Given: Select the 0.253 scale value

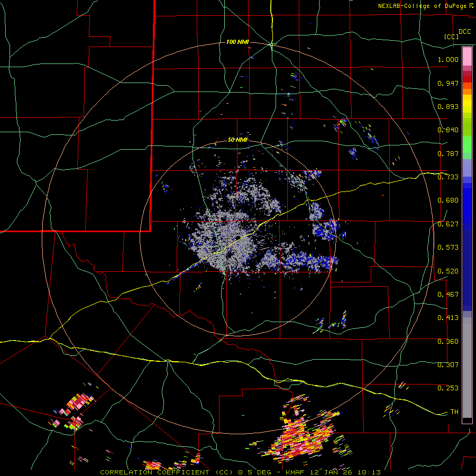Looking at the screenshot, I should point(448,388).
